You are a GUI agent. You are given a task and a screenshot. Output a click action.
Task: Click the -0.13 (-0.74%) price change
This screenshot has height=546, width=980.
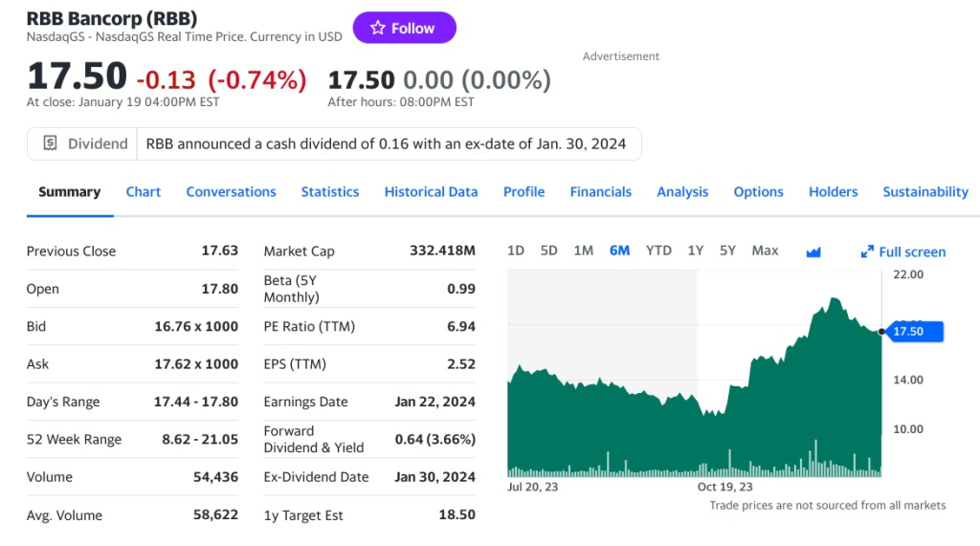click(221, 80)
